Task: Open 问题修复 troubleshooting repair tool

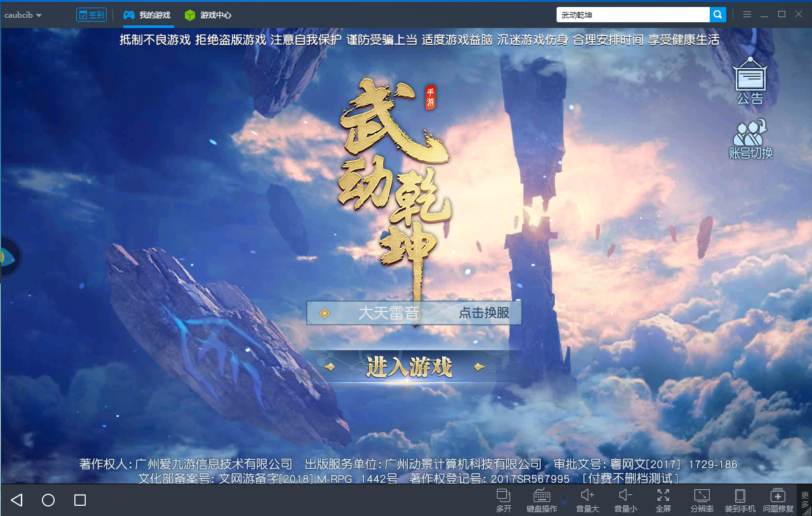Action: (778, 500)
